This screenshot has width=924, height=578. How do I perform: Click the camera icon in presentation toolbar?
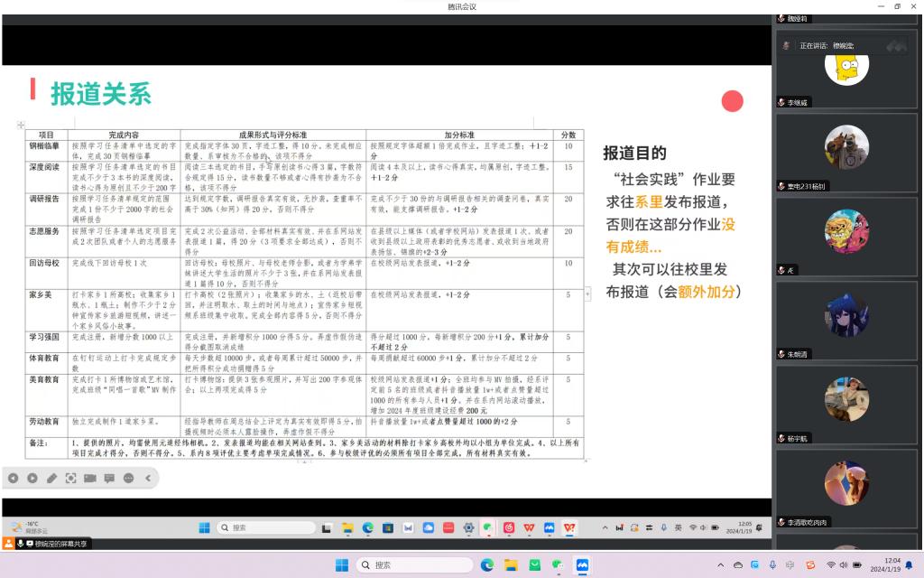click(x=89, y=478)
